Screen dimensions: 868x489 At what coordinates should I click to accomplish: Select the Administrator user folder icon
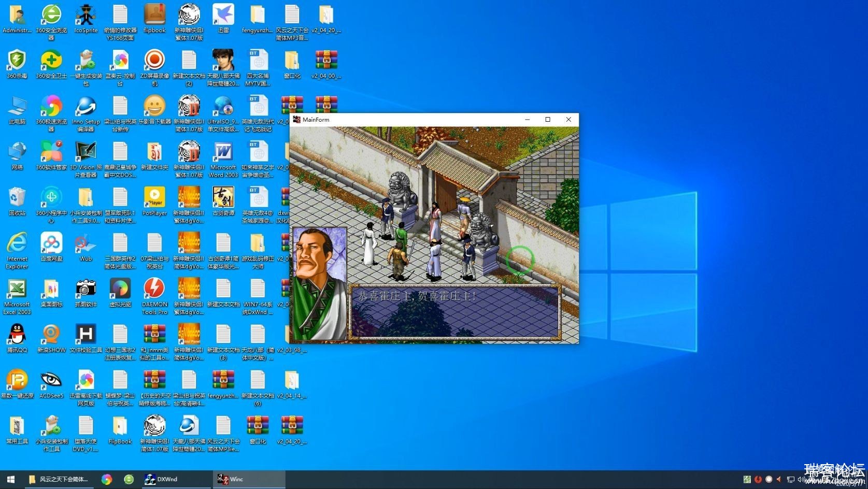coord(17,19)
